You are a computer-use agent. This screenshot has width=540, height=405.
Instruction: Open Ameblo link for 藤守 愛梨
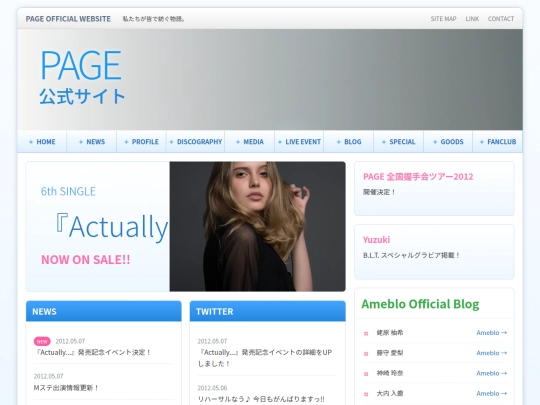(491, 353)
